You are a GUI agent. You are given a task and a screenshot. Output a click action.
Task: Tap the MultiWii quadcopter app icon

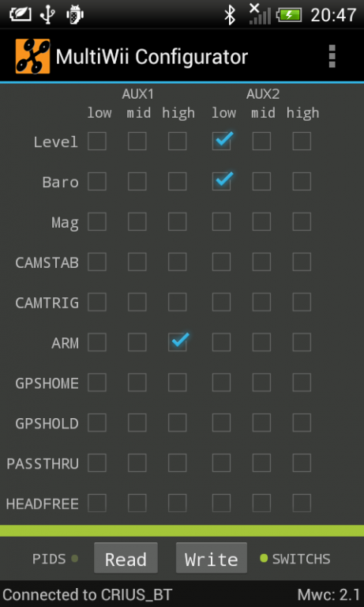coord(33,57)
